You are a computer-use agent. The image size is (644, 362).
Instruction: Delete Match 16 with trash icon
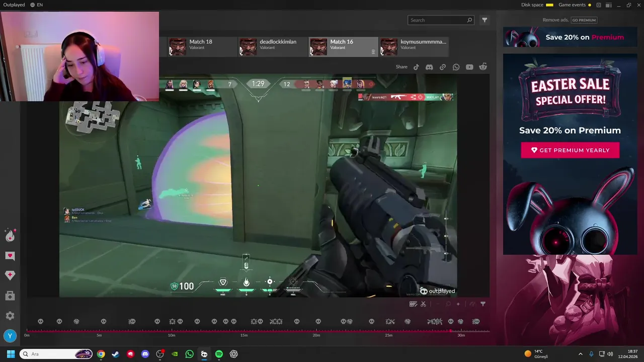(373, 52)
